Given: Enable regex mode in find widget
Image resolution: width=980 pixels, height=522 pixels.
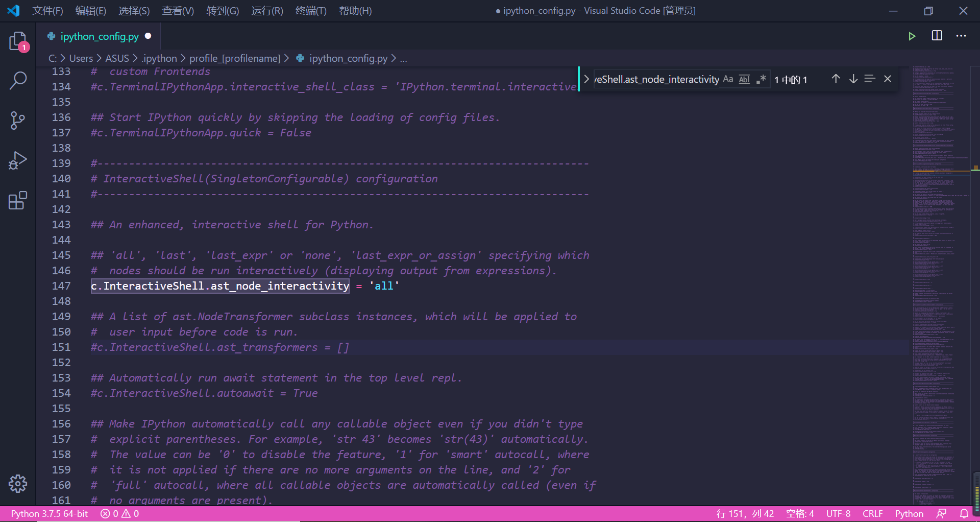Looking at the screenshot, I should (x=761, y=79).
